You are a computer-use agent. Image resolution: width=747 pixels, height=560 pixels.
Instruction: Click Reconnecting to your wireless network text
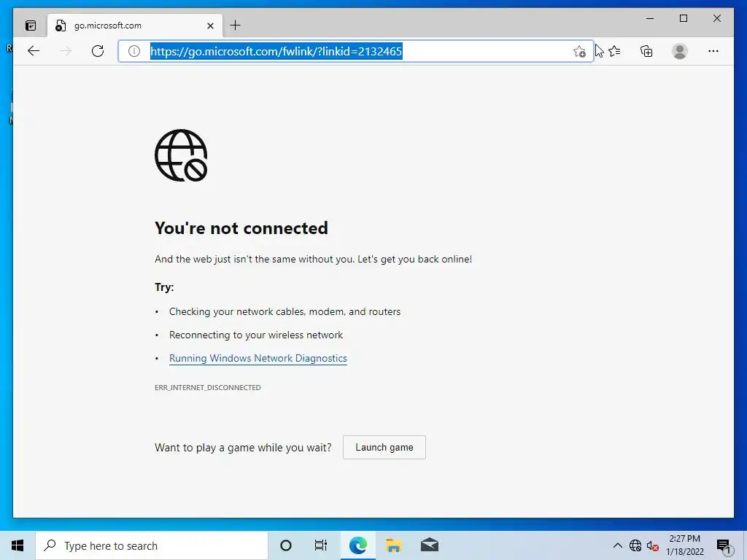click(x=256, y=335)
